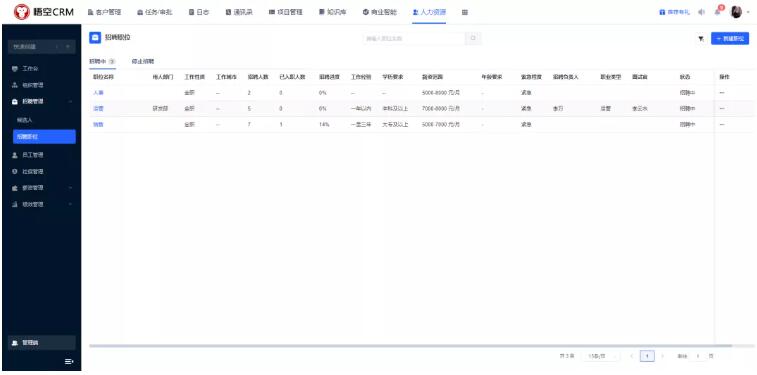Click the 职位名称 column header
This screenshot has width=757, height=375.
point(103,77)
